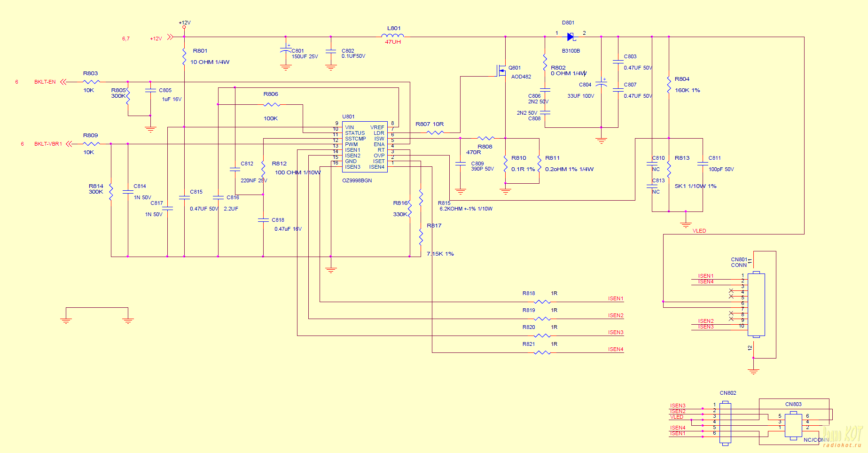Click the C807 capacitor label
868x453 pixels.
[x=630, y=85]
